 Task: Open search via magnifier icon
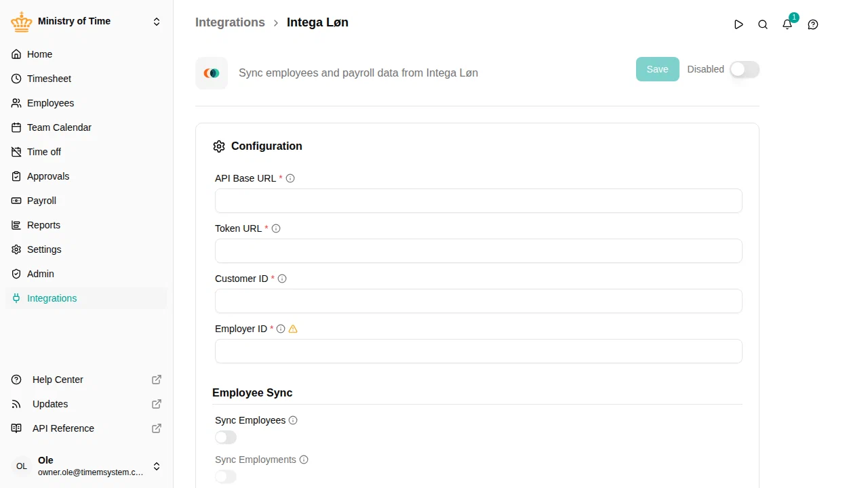[x=763, y=24]
